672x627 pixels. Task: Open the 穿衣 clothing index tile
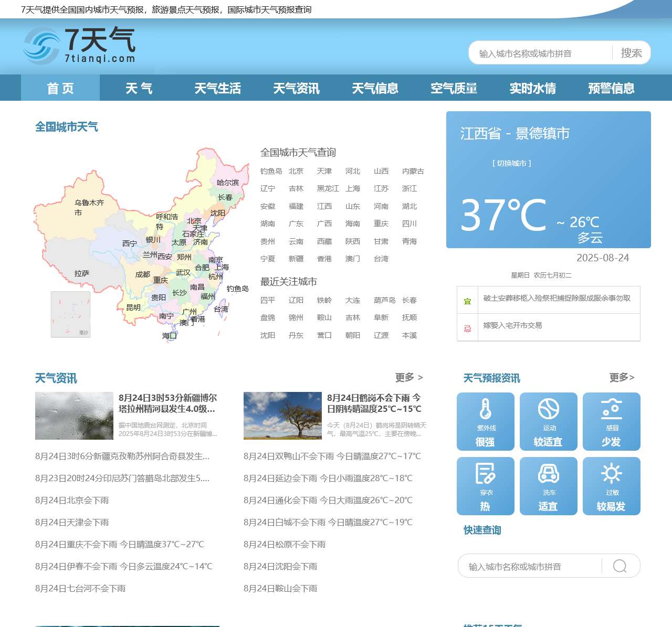pyautogui.click(x=486, y=486)
